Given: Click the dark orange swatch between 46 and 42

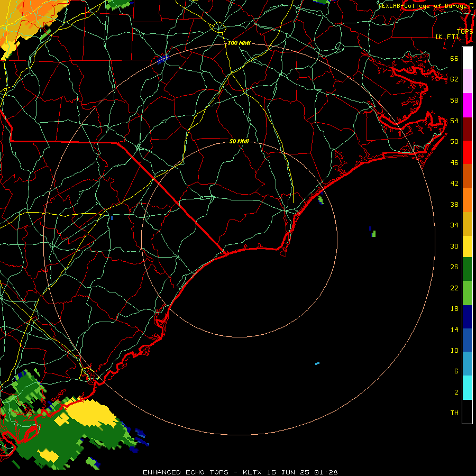Looking at the screenshot, I should (x=467, y=176).
